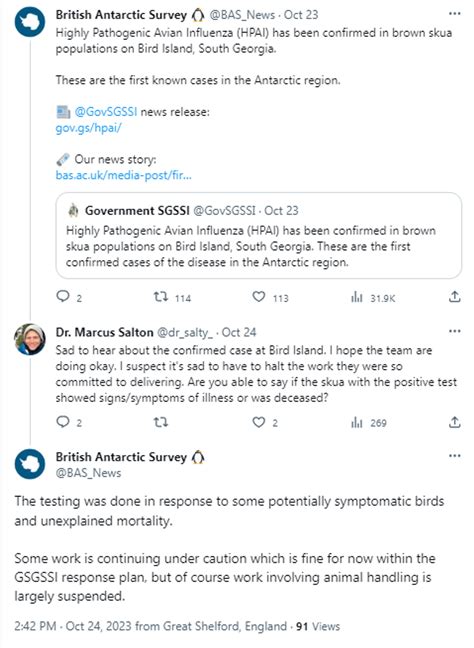This screenshot has width=474, height=648.
Task: Open Dr. Marcus Salton's profile picture
Action: [x=30, y=339]
